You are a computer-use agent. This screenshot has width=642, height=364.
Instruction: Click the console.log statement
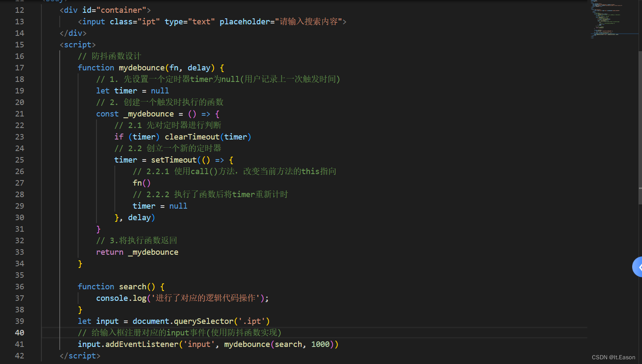(x=183, y=298)
